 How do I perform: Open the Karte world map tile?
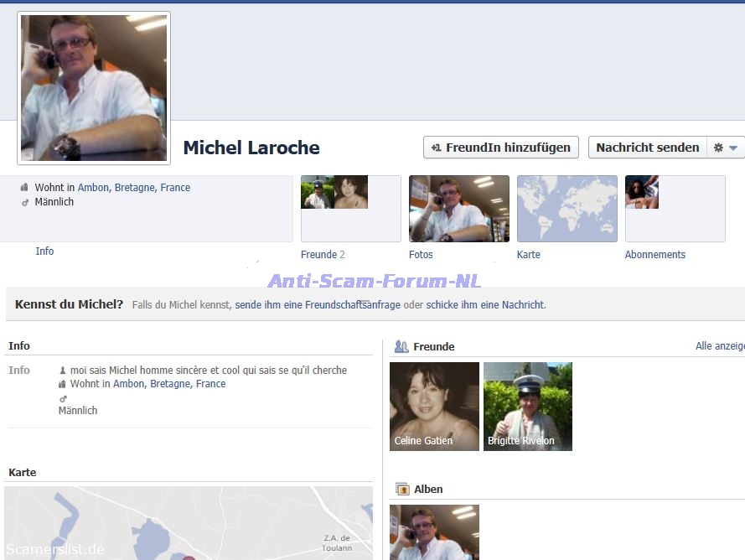coord(567,209)
